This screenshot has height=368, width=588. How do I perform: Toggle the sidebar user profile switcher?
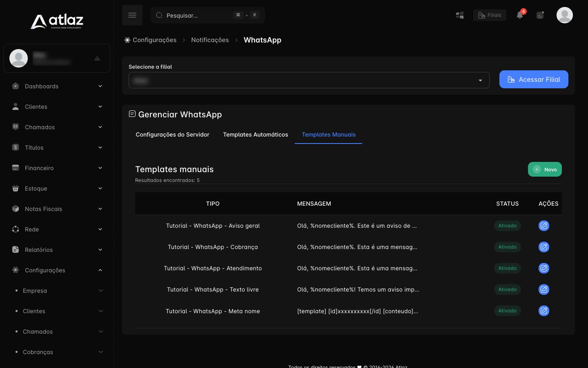point(97,58)
